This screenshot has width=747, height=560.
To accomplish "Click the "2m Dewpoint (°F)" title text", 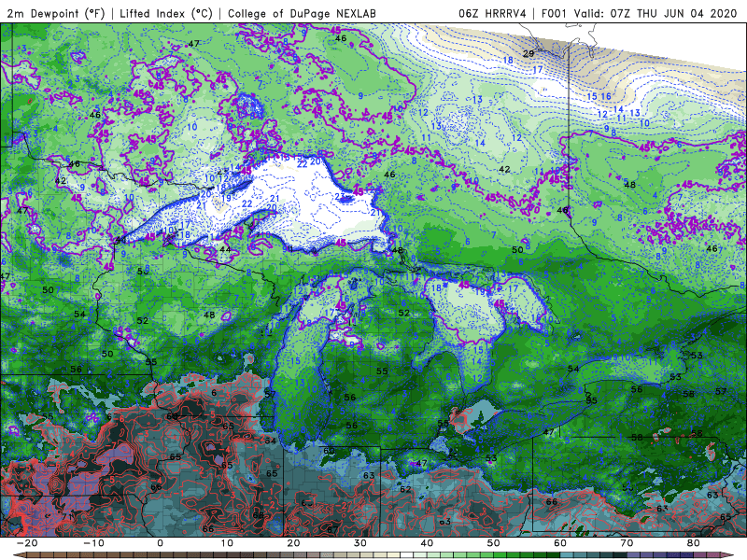I will point(56,13).
